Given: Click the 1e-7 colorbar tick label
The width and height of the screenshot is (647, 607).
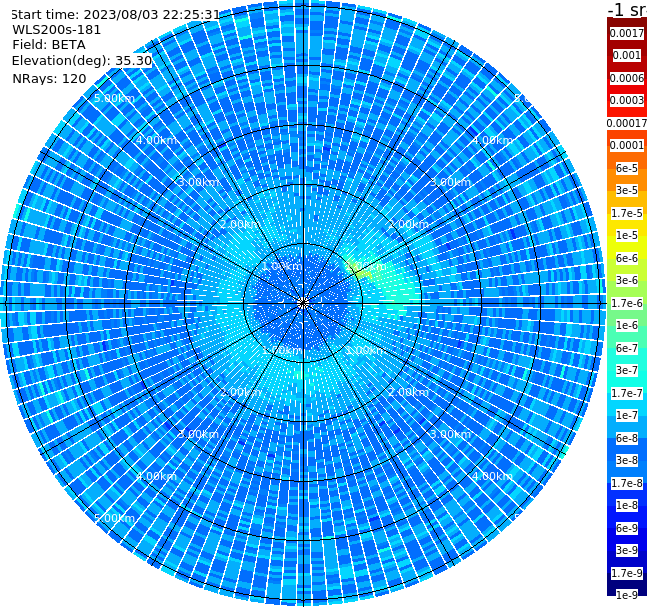Looking at the screenshot, I should coord(627,415).
